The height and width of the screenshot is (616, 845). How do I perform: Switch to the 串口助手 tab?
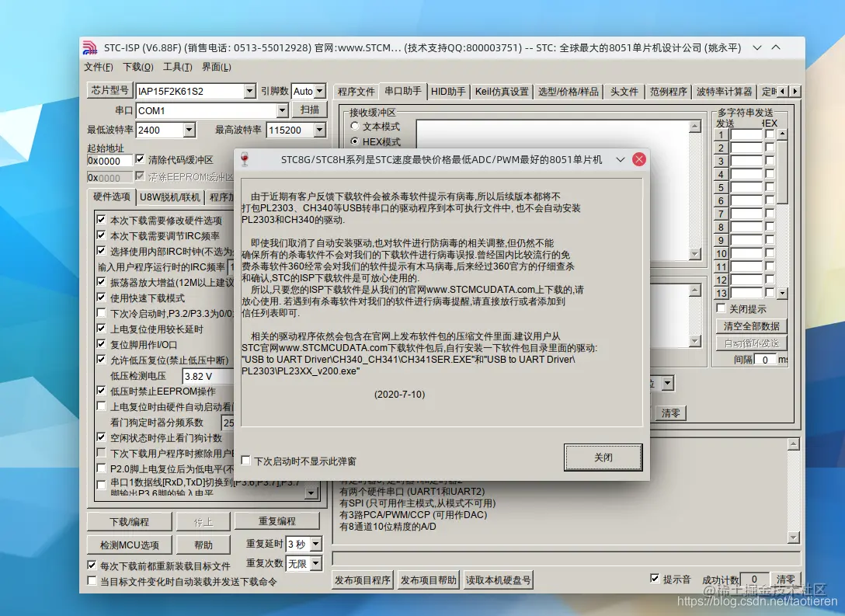pos(403,91)
